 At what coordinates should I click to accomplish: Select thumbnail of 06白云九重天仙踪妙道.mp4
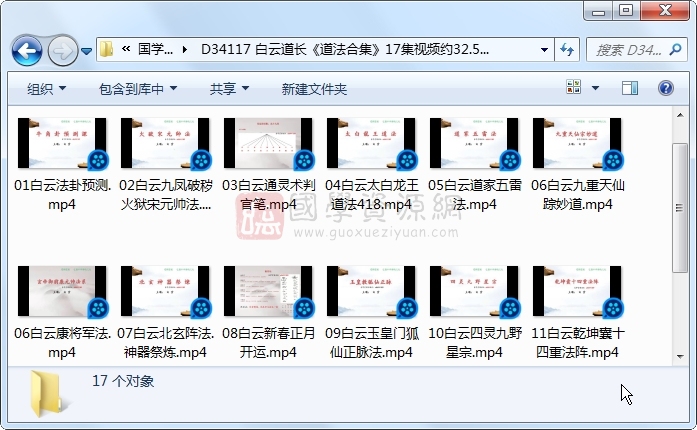click(x=577, y=144)
